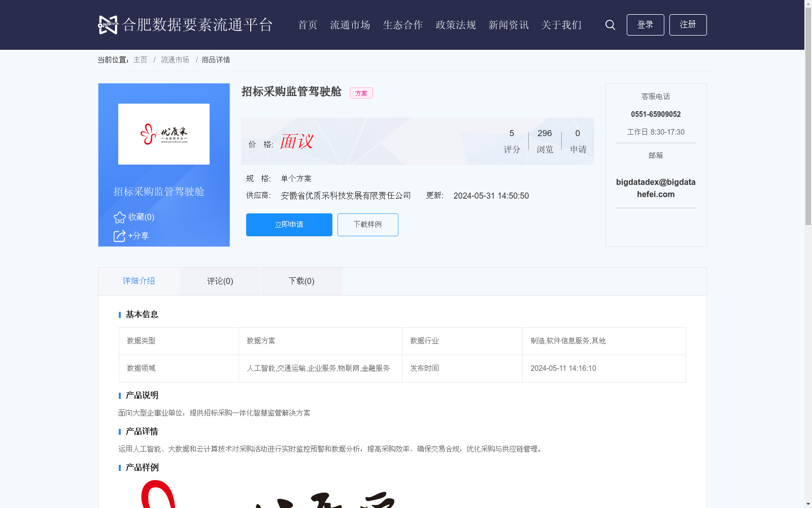Click the 登录 button

pyautogui.click(x=646, y=25)
